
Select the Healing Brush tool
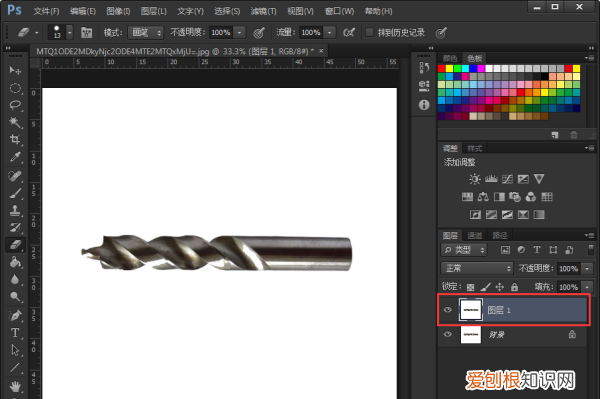coord(15,176)
